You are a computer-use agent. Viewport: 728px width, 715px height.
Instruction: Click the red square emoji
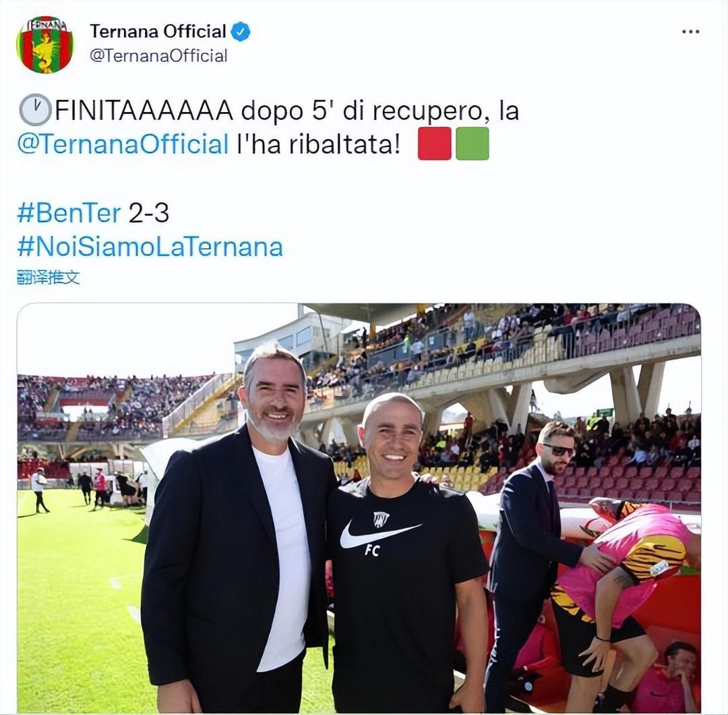[434, 144]
